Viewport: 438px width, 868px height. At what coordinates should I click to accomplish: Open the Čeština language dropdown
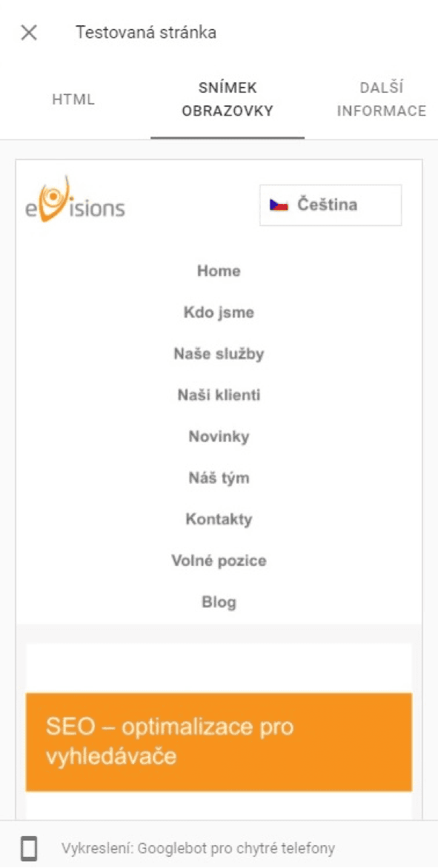coord(331,206)
